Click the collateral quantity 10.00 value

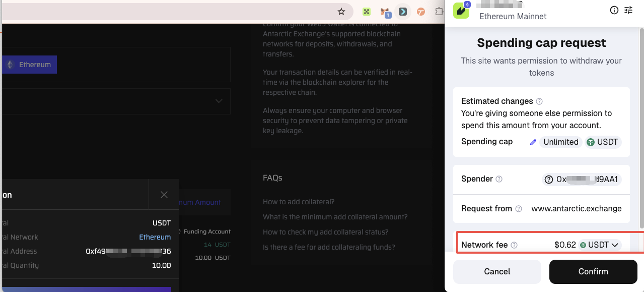click(162, 265)
